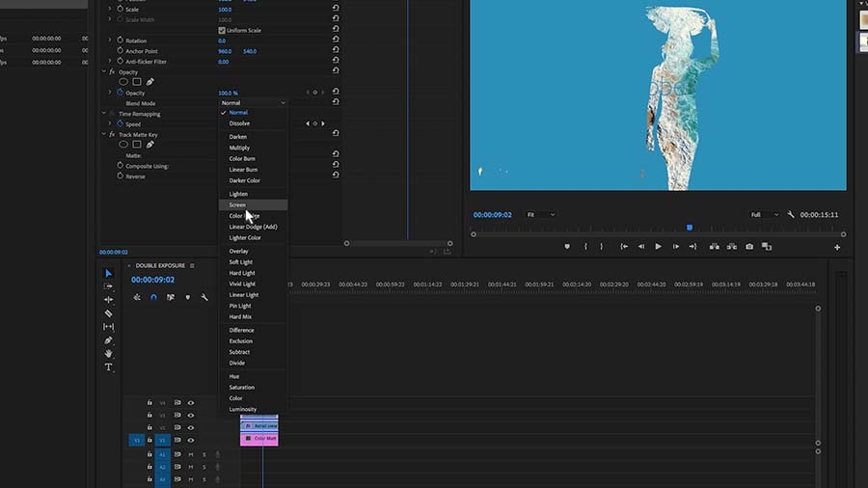The height and width of the screenshot is (488, 868).
Task: Select the Razor tool in the toolbar
Action: (108, 313)
